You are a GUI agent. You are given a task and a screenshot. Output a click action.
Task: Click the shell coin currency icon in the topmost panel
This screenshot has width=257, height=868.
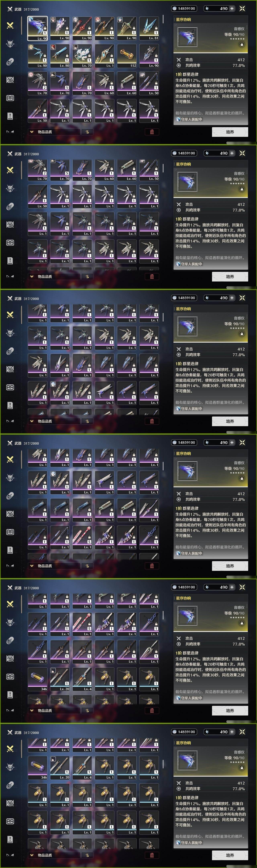click(x=174, y=8)
